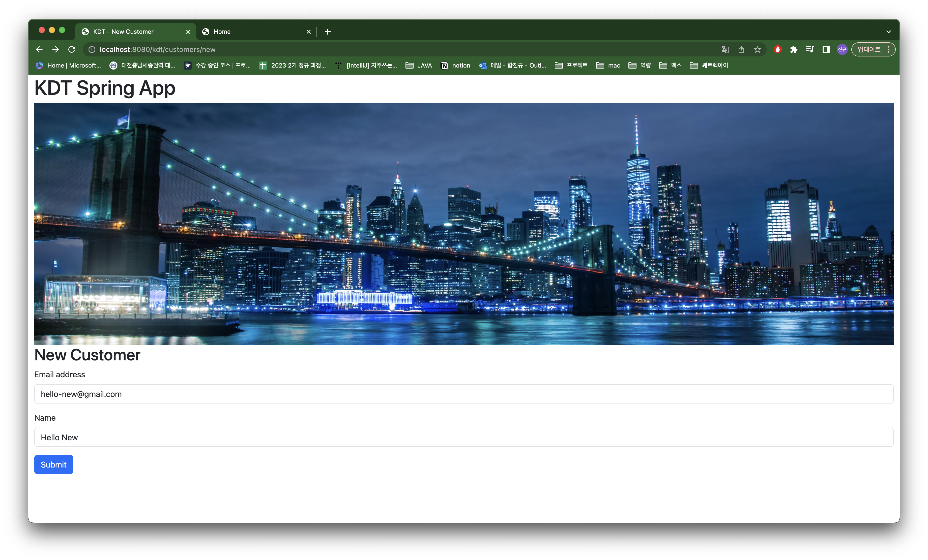Open the media control playlist icon
The image size is (928, 560).
point(810,49)
